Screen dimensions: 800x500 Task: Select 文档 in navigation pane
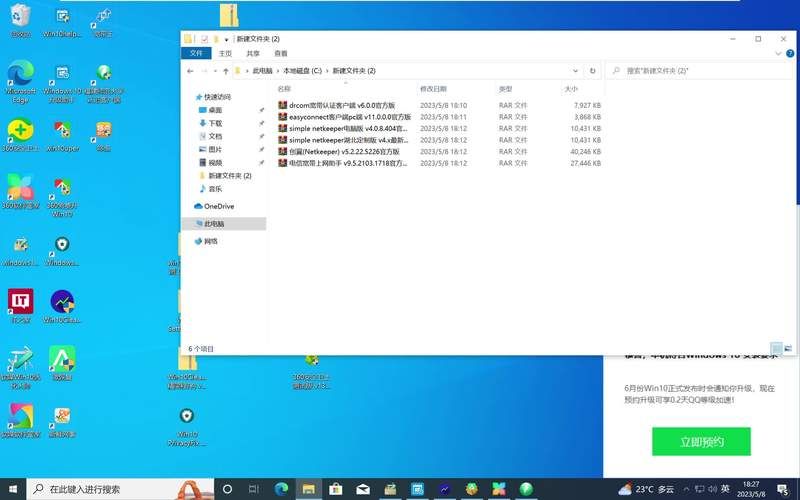click(215, 136)
